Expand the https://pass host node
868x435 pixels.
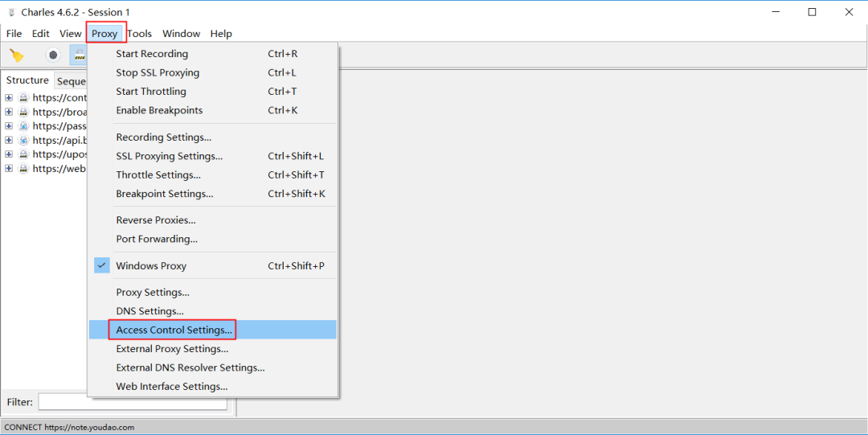(x=9, y=126)
